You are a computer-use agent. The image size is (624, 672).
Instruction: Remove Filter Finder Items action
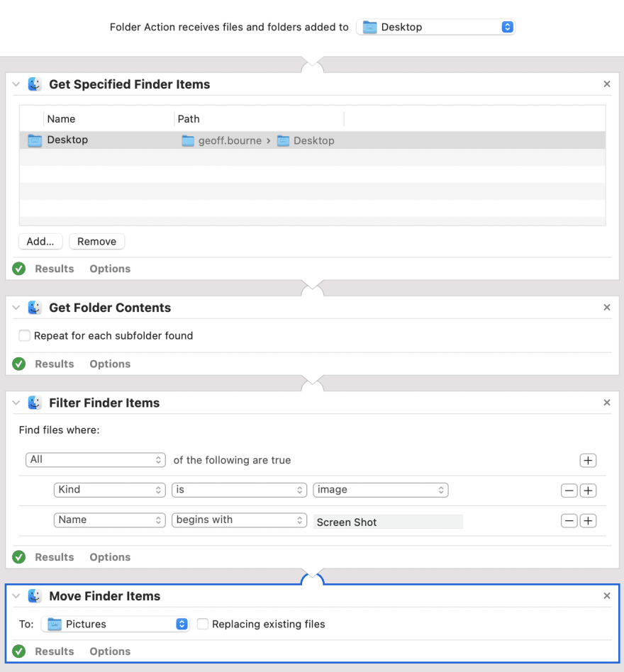pyautogui.click(x=607, y=403)
